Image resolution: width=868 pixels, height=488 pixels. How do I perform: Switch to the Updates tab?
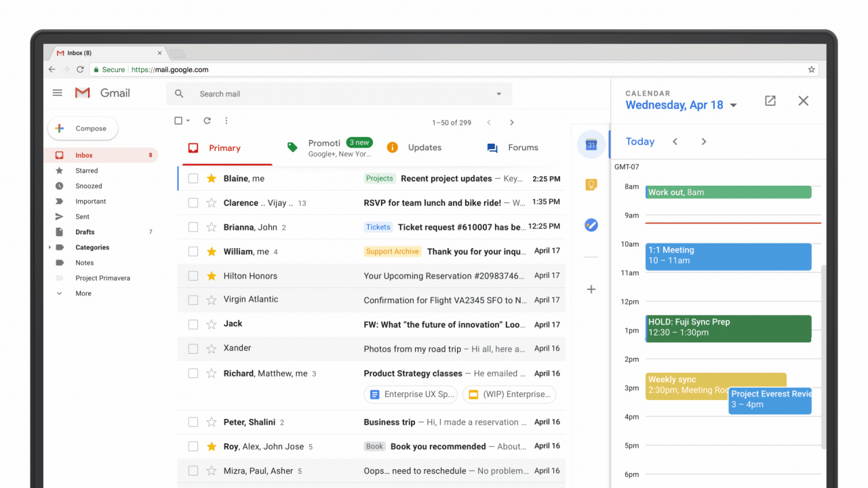(414, 148)
